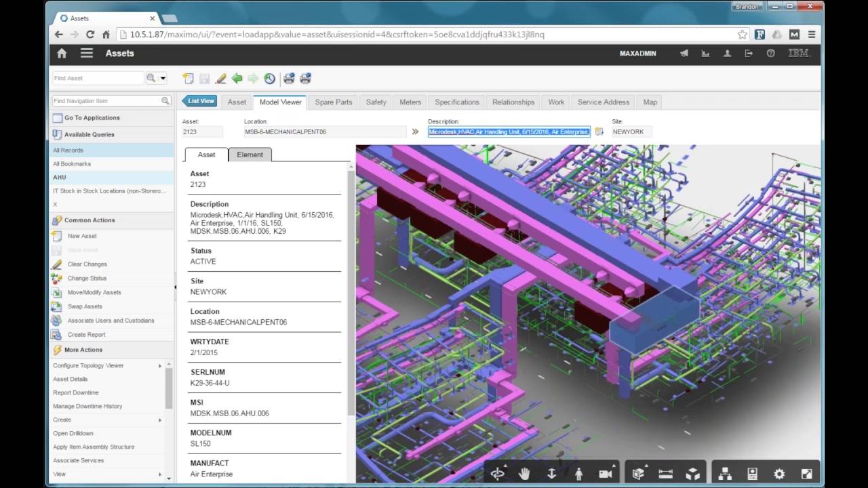The height and width of the screenshot is (488, 868).
Task: Collapse the Common Actions section
Action: pos(113,220)
